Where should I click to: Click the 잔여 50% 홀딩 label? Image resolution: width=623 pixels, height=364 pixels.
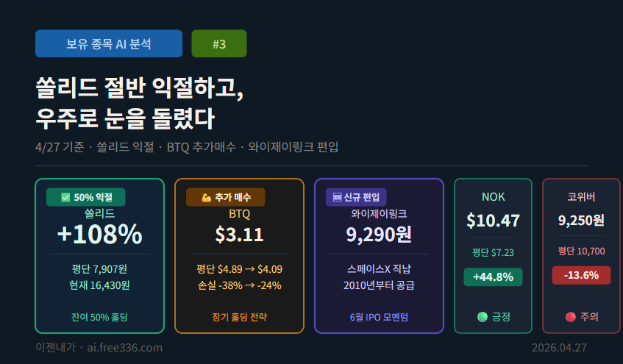click(x=100, y=317)
